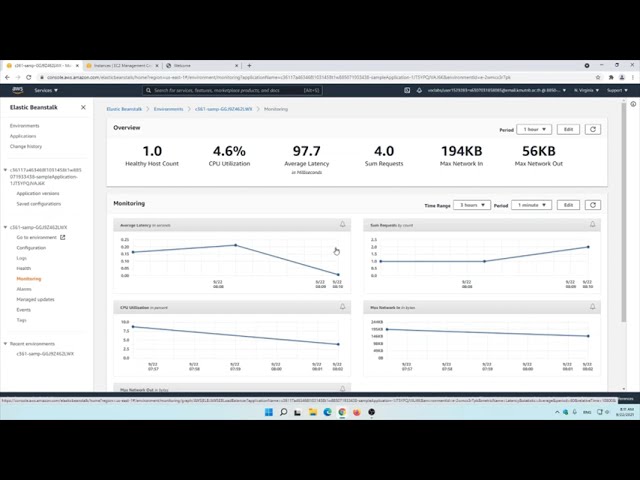The height and width of the screenshot is (480, 640).
Task: Go back in the browser
Action: coord(7,77)
